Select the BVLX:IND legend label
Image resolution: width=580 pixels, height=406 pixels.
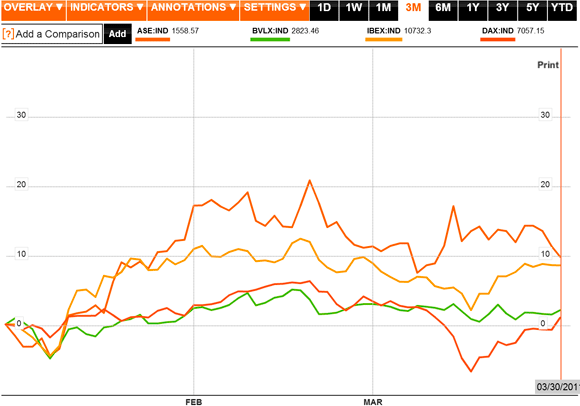[270, 31]
